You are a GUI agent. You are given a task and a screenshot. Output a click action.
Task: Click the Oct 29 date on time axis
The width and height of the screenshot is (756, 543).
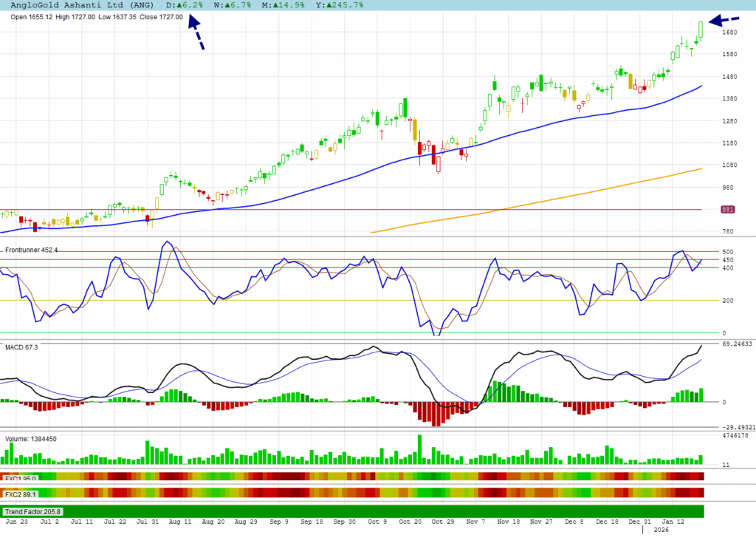443,521
